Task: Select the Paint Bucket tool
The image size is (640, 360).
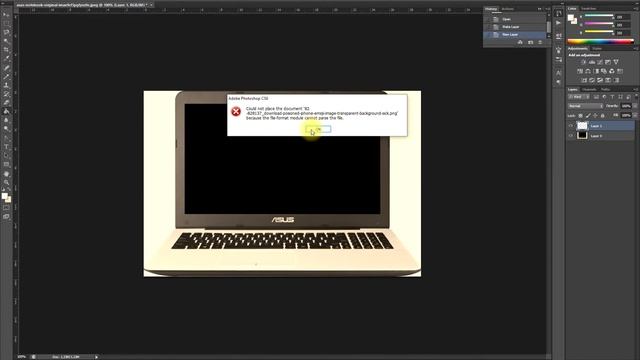Action: coord(6,111)
